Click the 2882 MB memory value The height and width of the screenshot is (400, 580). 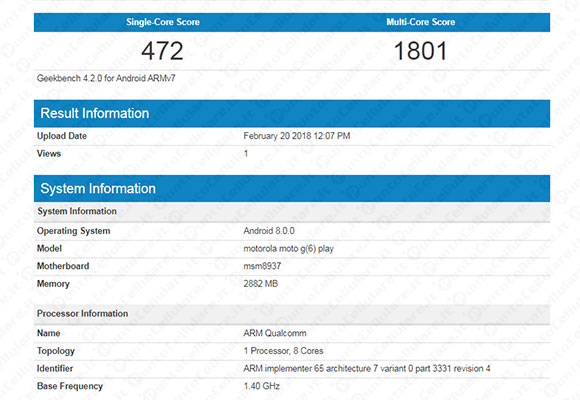pyautogui.click(x=260, y=284)
